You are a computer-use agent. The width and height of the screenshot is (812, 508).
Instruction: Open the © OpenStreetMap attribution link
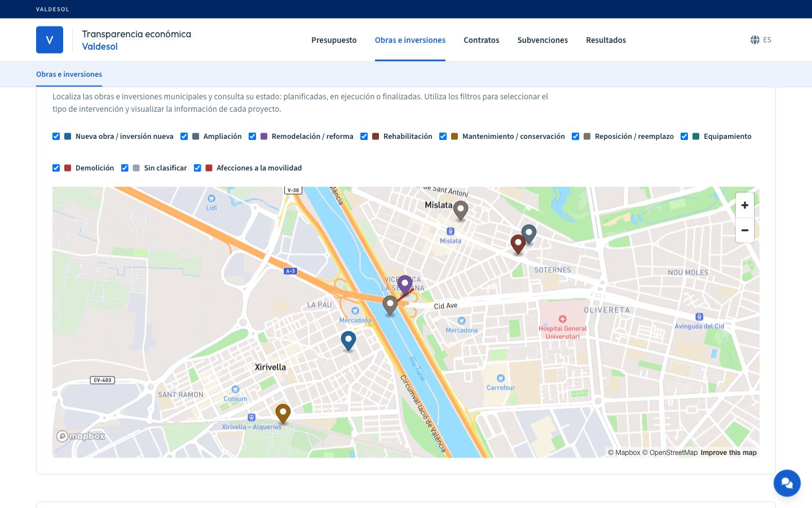pyautogui.click(x=670, y=453)
